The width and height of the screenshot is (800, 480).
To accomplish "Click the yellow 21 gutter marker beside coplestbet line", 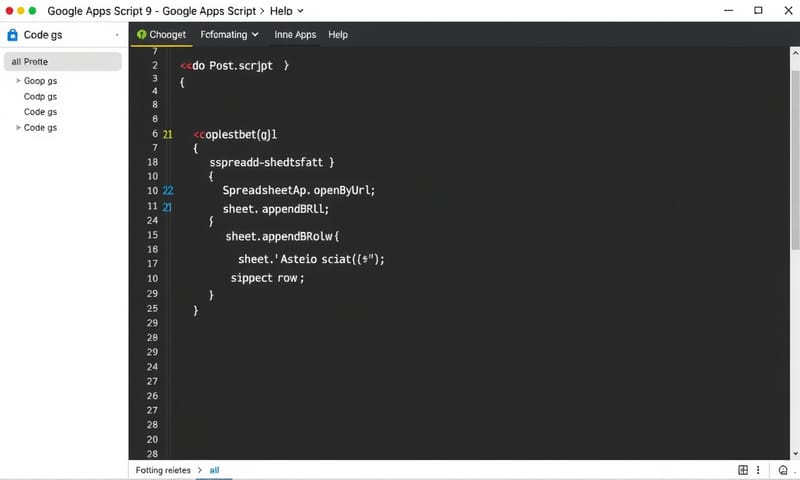I will [x=167, y=135].
